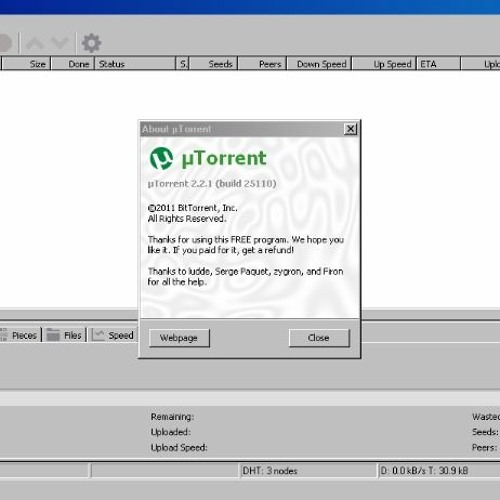Click the Webpage button in About dialog
This screenshot has width=500, height=500.
(x=179, y=338)
